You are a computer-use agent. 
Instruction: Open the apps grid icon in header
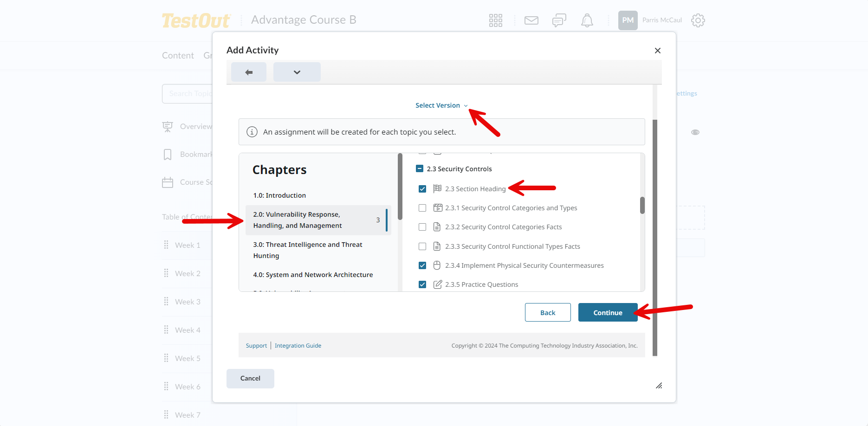click(496, 20)
